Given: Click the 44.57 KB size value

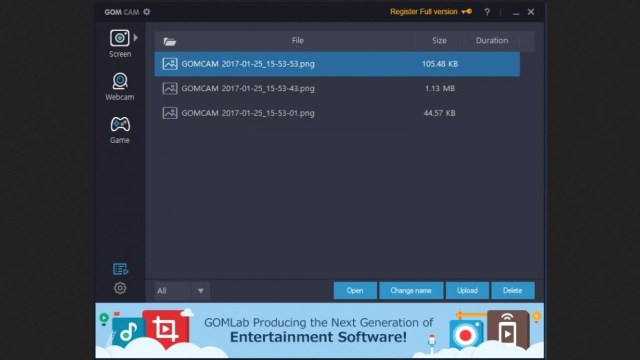Looking at the screenshot, I should point(440,113).
